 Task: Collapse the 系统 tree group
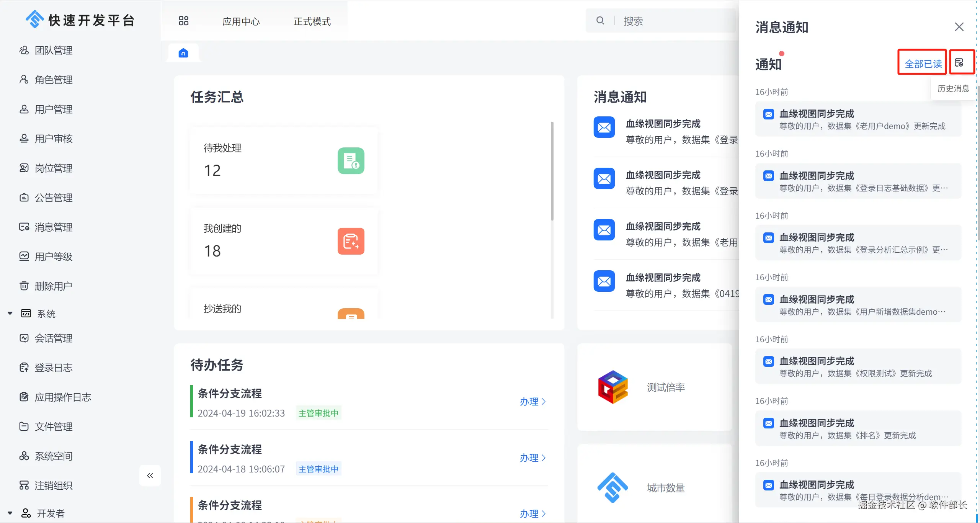coord(10,314)
